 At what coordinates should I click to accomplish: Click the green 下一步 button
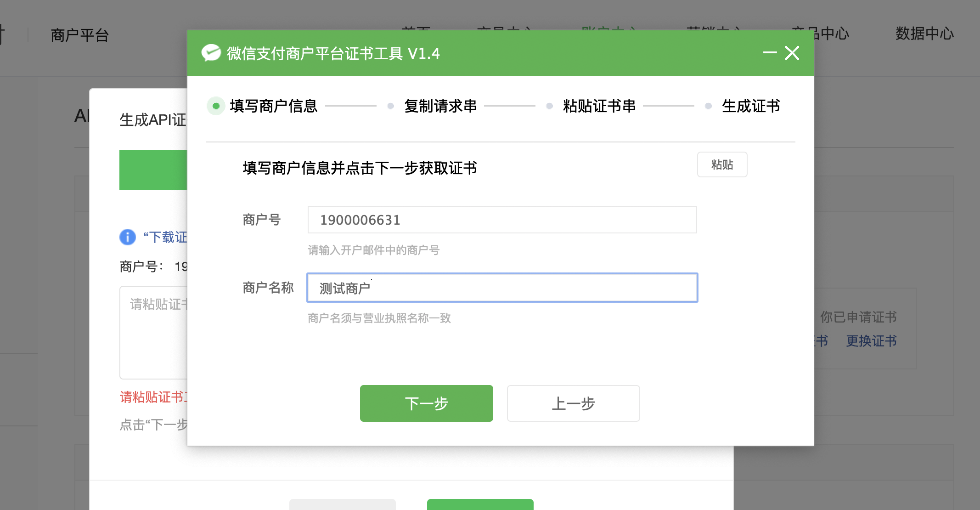(426, 403)
